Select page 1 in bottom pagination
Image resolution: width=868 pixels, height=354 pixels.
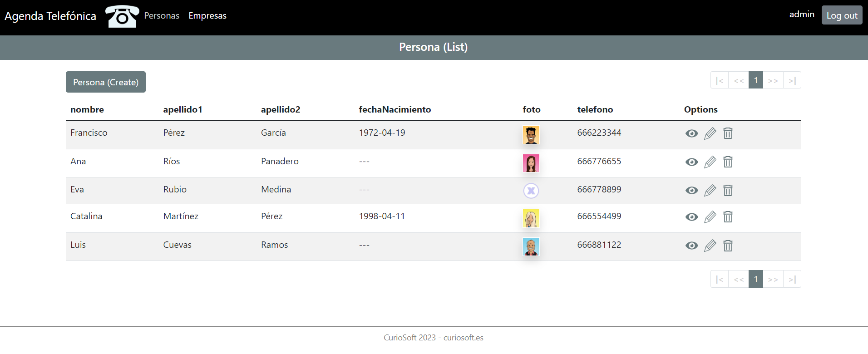[755, 279]
